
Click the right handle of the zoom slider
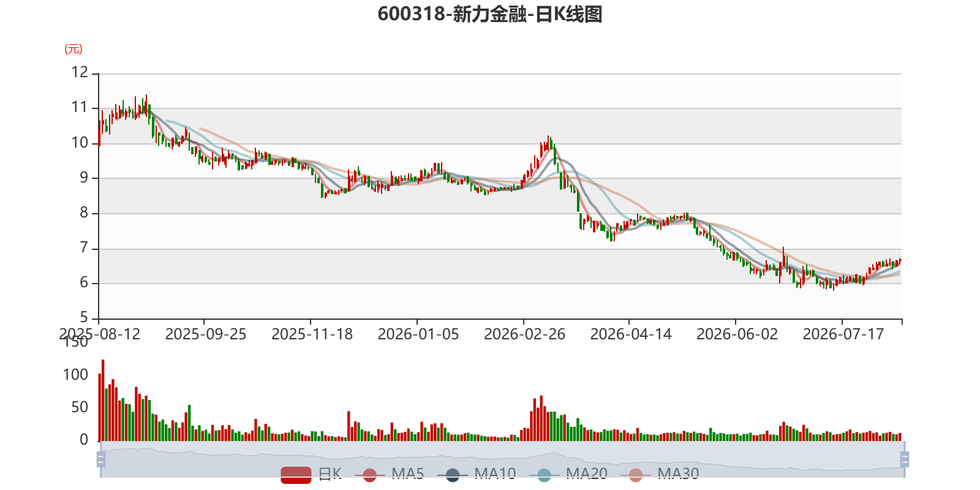[905, 459]
